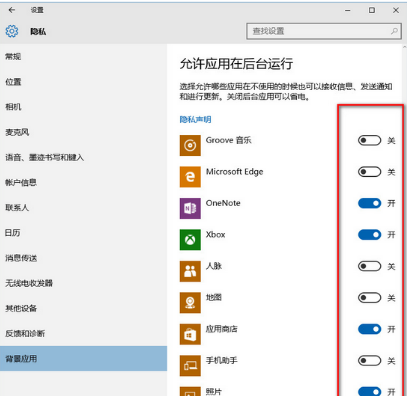Go to 麦克风 settings
This screenshot has height=396, width=407.
[x=83, y=132]
